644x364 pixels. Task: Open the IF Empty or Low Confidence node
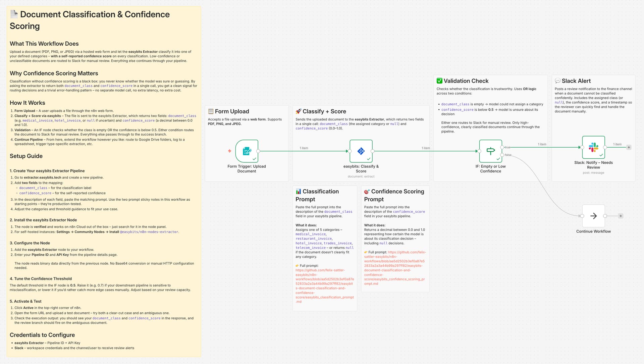(x=490, y=151)
